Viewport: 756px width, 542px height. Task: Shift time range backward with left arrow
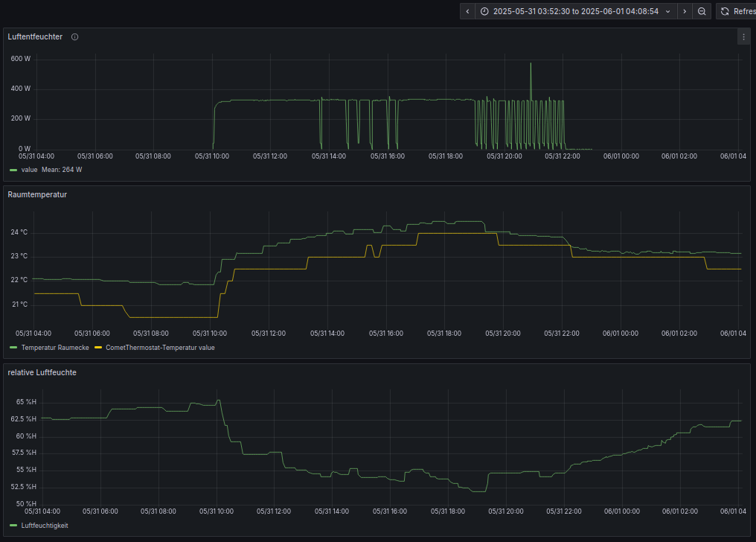point(467,11)
